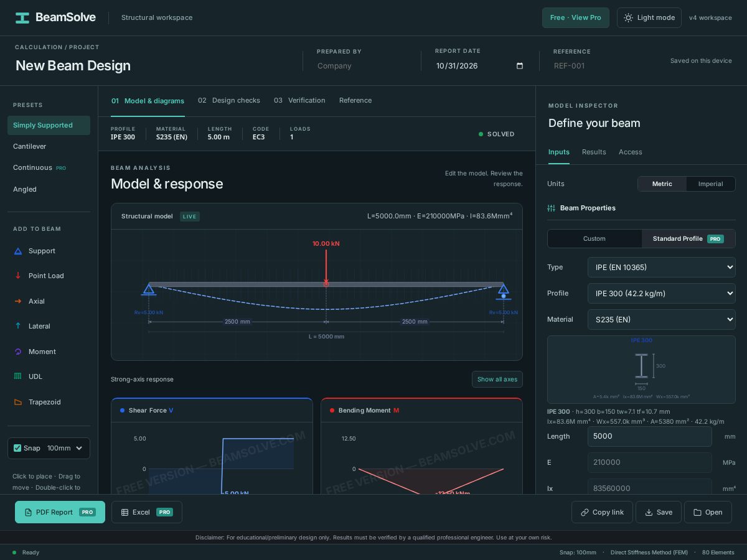Click the report date 10/31/2026 field

point(481,66)
